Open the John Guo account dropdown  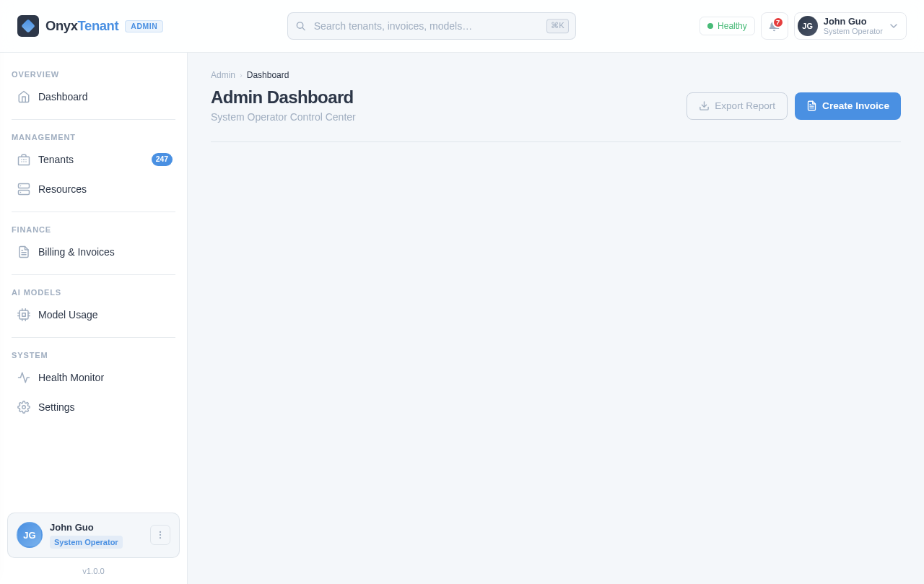[850, 26]
